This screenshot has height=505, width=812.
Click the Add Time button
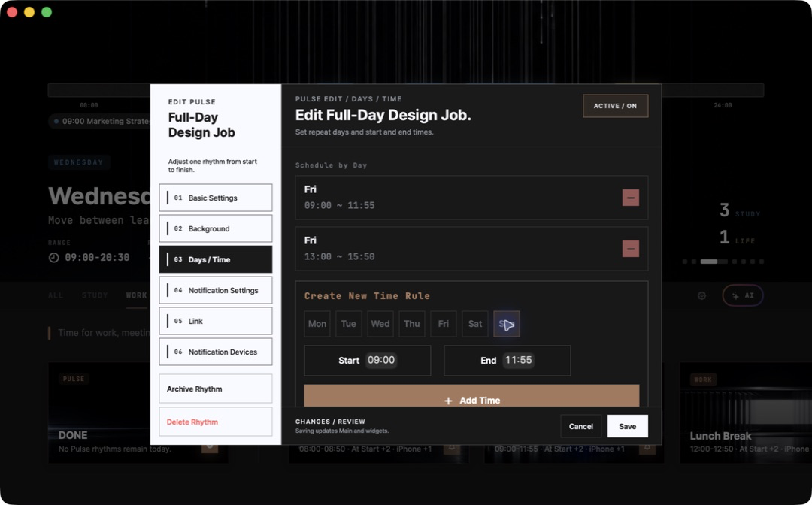pos(471,396)
